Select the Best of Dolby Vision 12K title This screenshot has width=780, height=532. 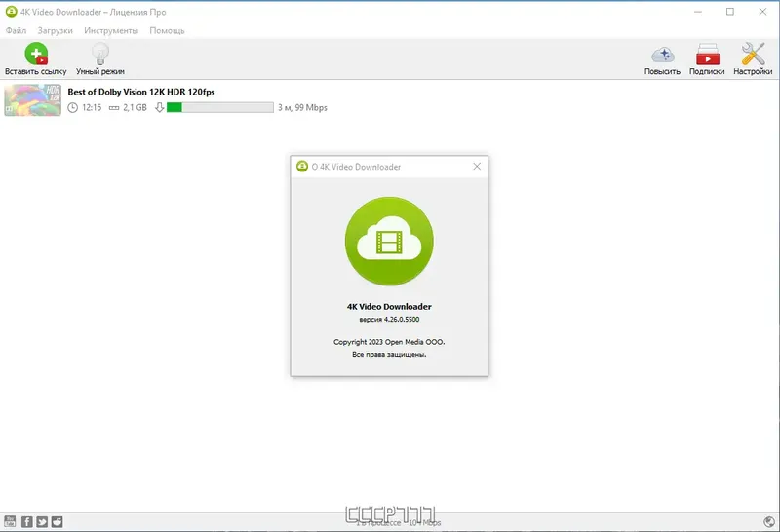[x=141, y=92]
